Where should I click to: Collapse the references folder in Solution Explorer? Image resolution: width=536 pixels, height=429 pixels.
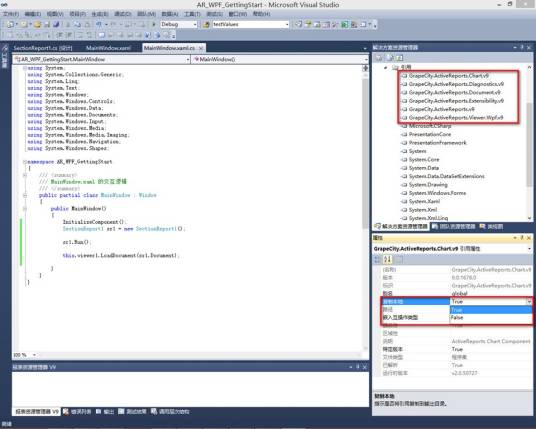[386, 67]
